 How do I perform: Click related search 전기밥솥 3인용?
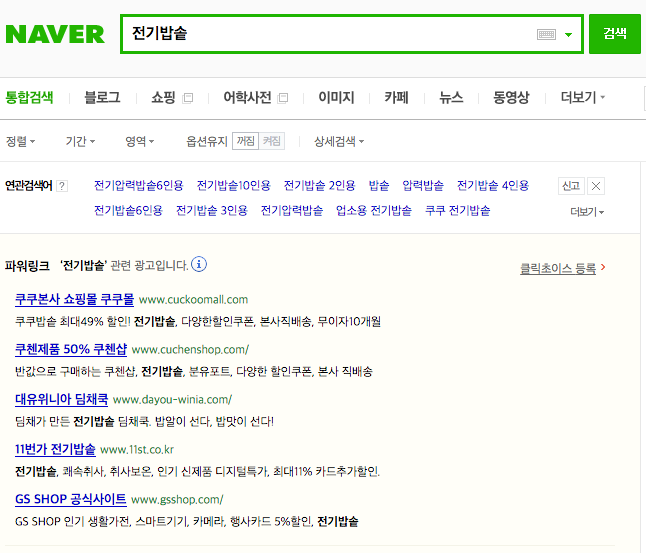point(212,211)
